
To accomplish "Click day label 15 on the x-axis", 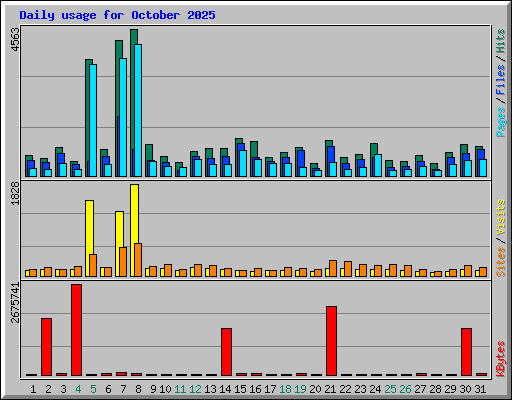I will pyautogui.click(x=240, y=389).
